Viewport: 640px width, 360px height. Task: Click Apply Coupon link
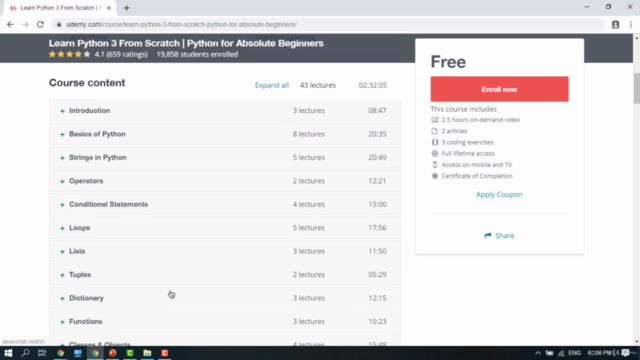499,194
